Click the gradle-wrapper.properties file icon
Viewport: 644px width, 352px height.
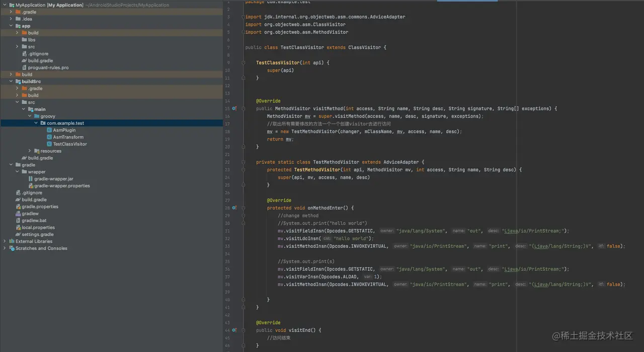point(31,186)
